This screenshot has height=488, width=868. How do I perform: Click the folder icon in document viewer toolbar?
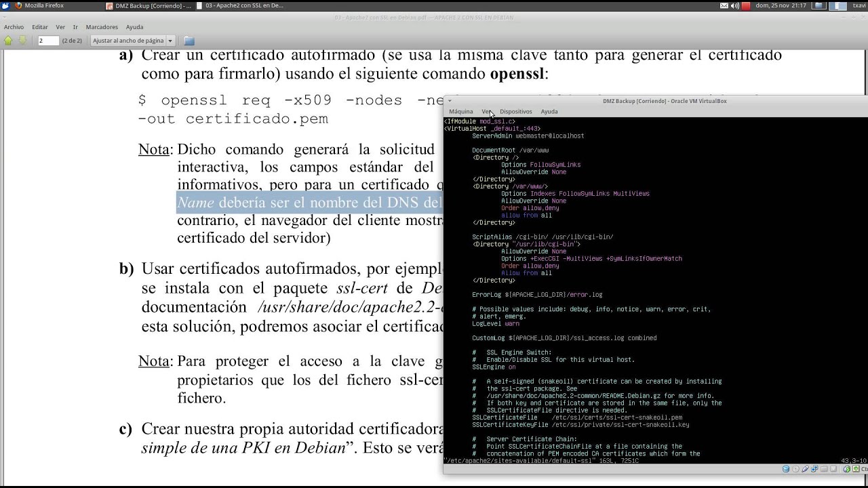coord(189,41)
